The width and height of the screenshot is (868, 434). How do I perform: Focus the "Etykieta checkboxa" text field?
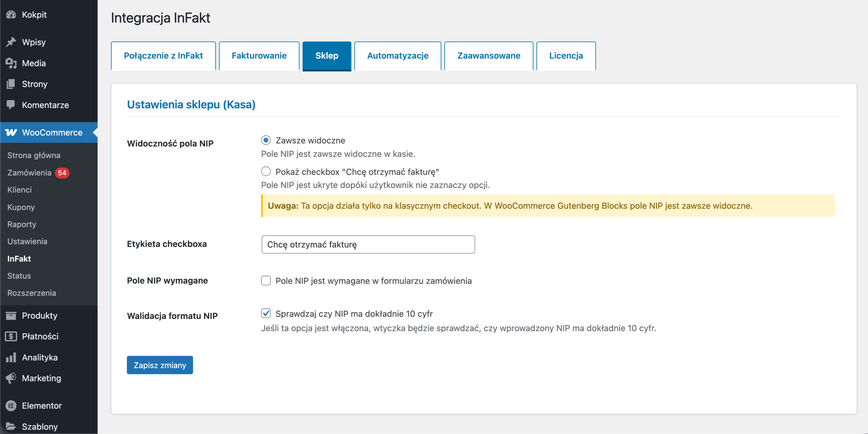tap(368, 244)
